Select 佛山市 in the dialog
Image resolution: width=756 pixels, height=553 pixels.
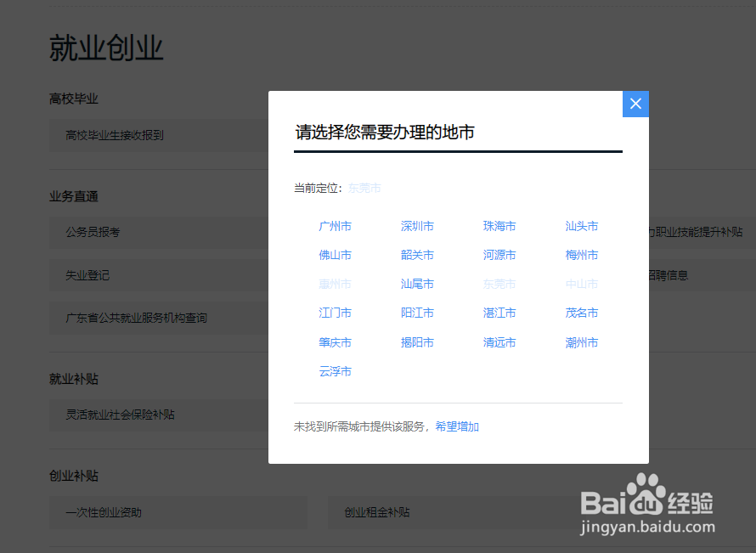335,255
